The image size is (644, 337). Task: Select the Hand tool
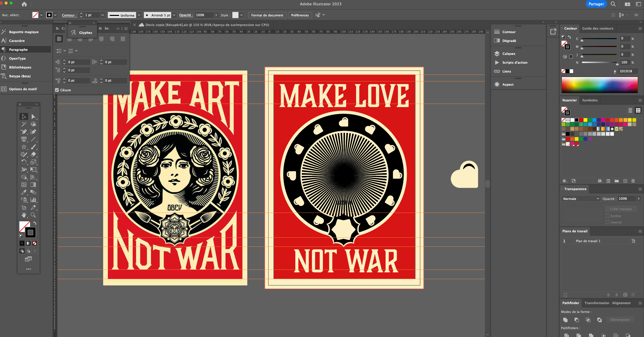click(24, 215)
